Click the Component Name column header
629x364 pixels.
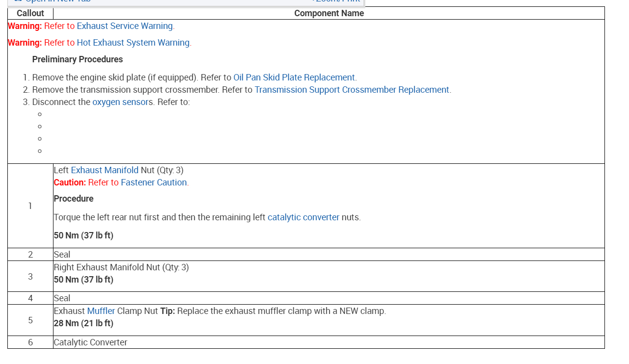click(329, 13)
